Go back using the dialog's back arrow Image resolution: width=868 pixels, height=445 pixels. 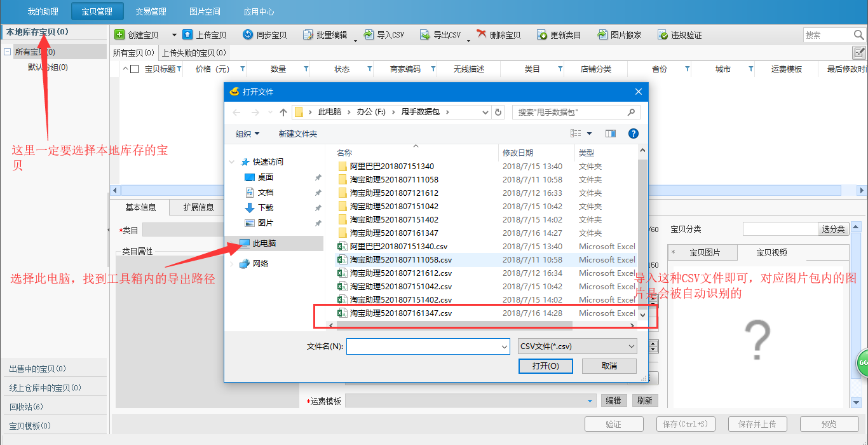click(x=237, y=112)
